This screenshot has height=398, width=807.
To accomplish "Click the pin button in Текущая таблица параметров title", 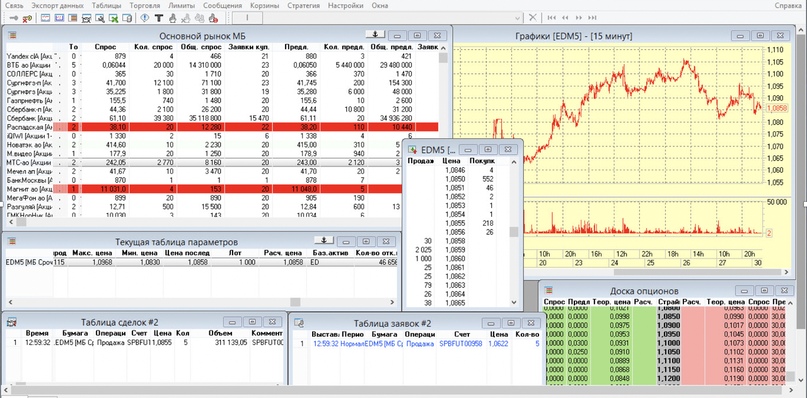I will [x=324, y=240].
